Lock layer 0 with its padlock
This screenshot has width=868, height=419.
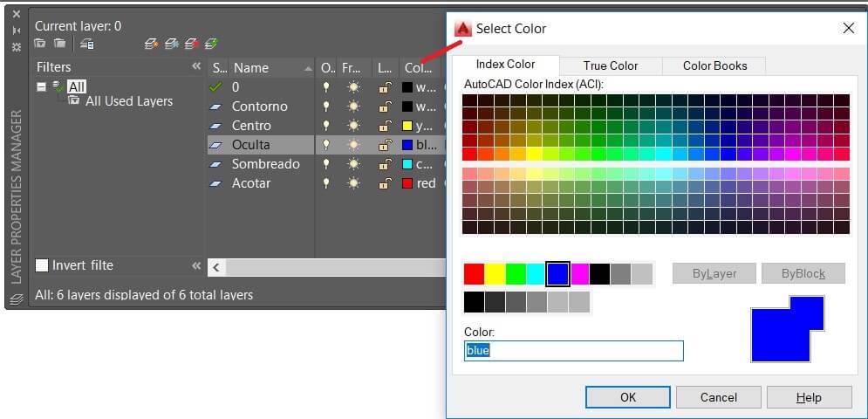point(385,87)
